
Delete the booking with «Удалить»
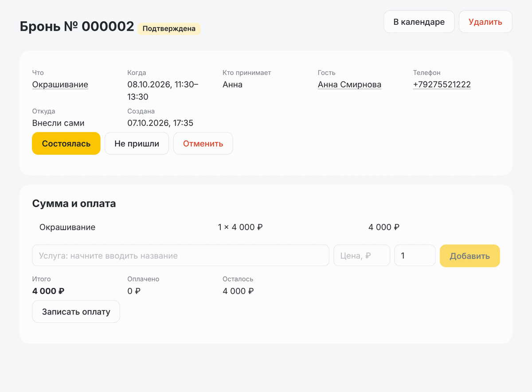click(x=485, y=22)
